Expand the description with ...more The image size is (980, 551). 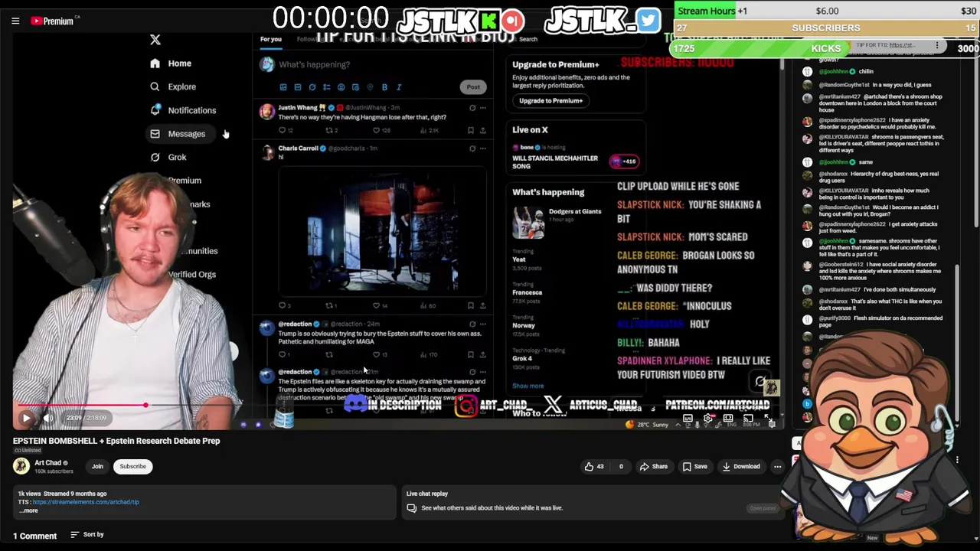pyautogui.click(x=28, y=510)
